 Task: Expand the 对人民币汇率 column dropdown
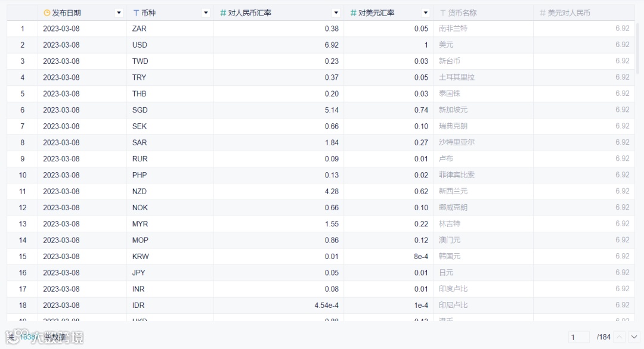[x=336, y=13]
